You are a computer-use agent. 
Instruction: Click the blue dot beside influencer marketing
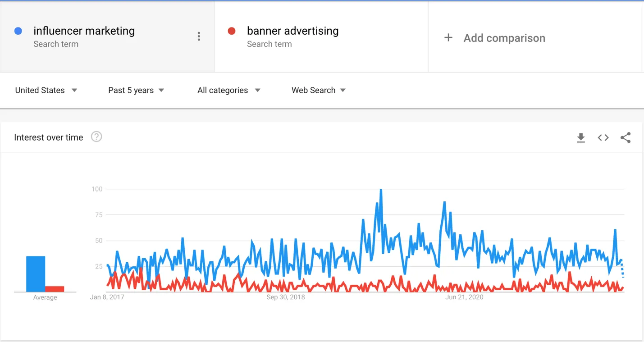click(x=18, y=31)
